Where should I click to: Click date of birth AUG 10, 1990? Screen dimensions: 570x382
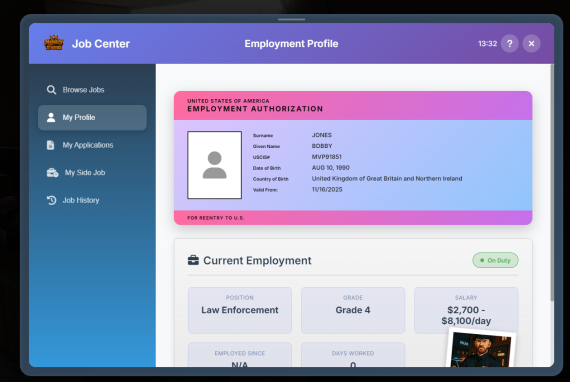tap(330, 168)
